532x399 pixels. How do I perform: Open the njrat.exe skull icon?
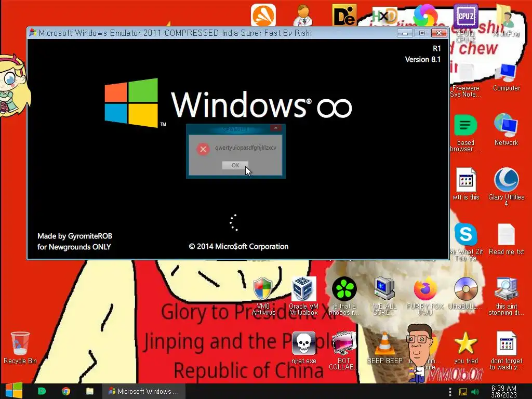coord(303,348)
